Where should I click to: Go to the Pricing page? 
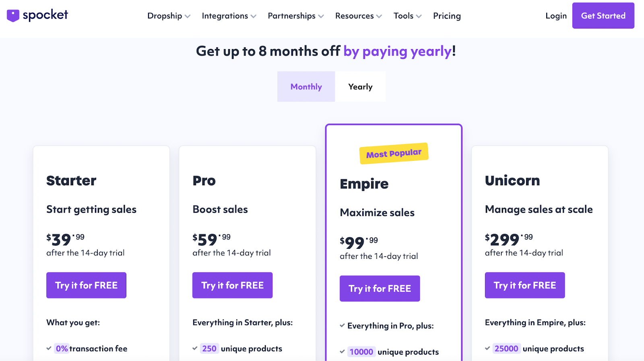pos(447,16)
